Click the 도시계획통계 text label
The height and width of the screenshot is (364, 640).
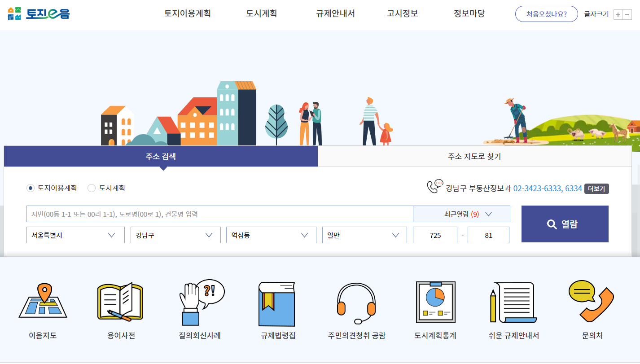point(435,336)
